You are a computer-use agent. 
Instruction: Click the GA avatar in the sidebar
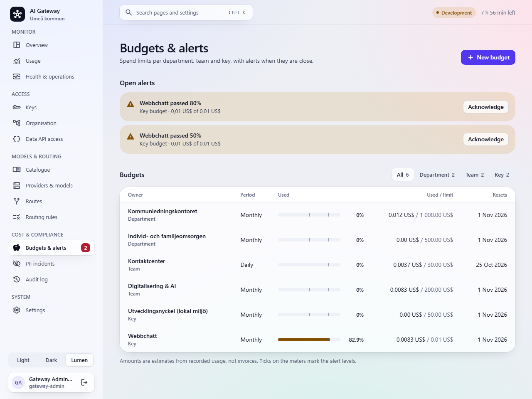pyautogui.click(x=18, y=382)
